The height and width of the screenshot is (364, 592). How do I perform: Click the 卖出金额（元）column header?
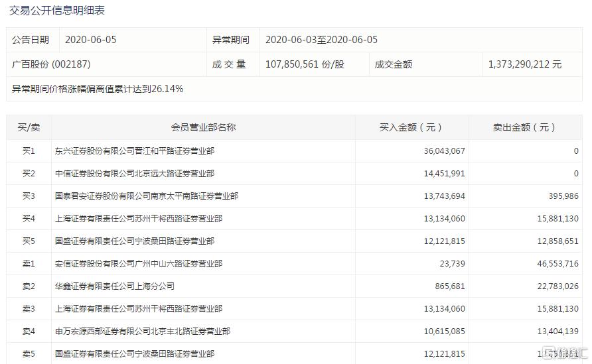pyautogui.click(x=525, y=127)
